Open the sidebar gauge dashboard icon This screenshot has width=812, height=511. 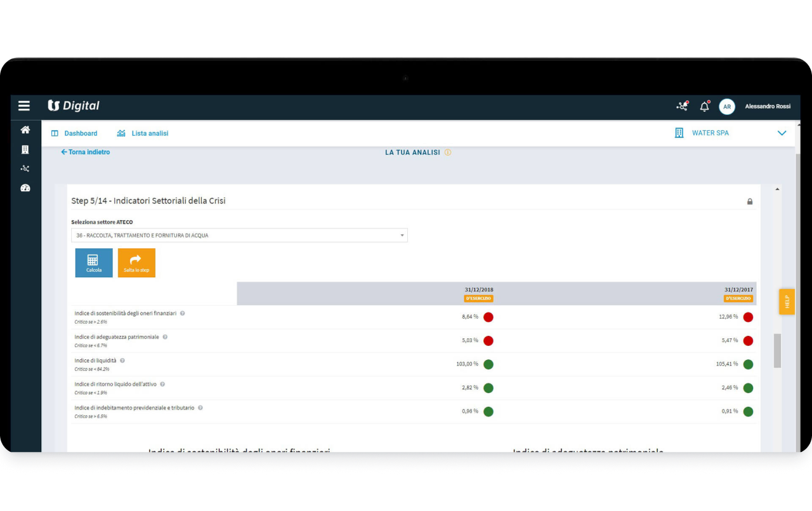(25, 188)
